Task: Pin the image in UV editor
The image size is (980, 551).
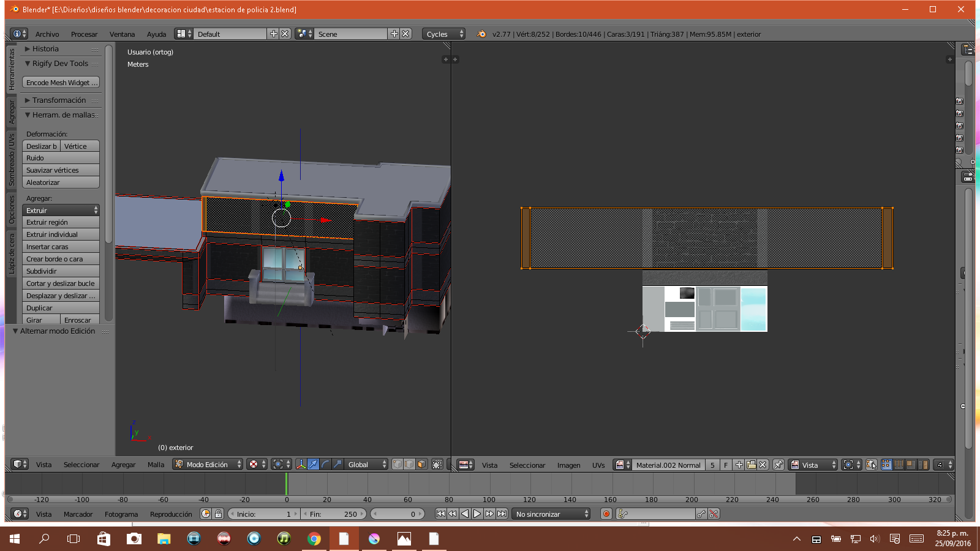Action: coord(778,465)
